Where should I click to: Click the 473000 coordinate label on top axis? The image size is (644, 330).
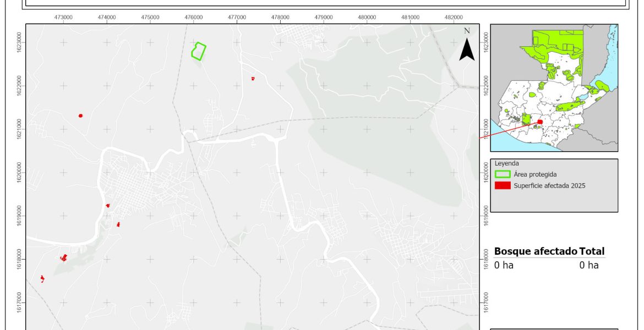[x=63, y=17]
